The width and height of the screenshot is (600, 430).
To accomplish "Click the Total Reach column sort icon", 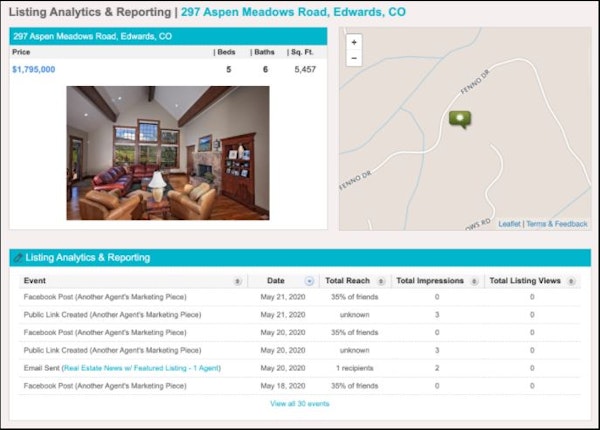I will 380,282.
